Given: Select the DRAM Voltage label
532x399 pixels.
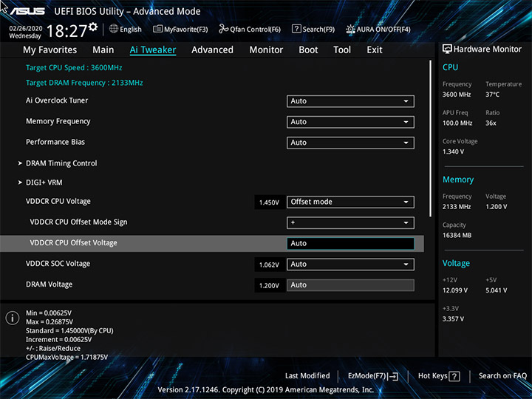Looking at the screenshot, I should click(50, 284).
